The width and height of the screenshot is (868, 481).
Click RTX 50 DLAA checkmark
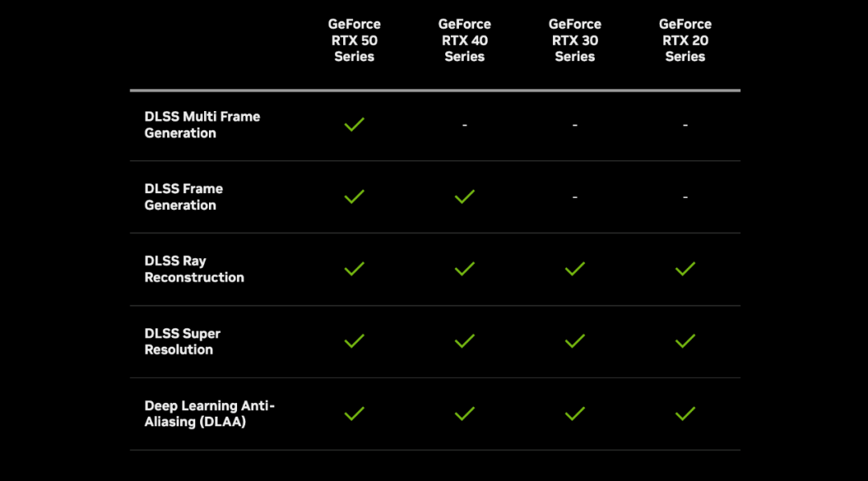pyautogui.click(x=354, y=413)
